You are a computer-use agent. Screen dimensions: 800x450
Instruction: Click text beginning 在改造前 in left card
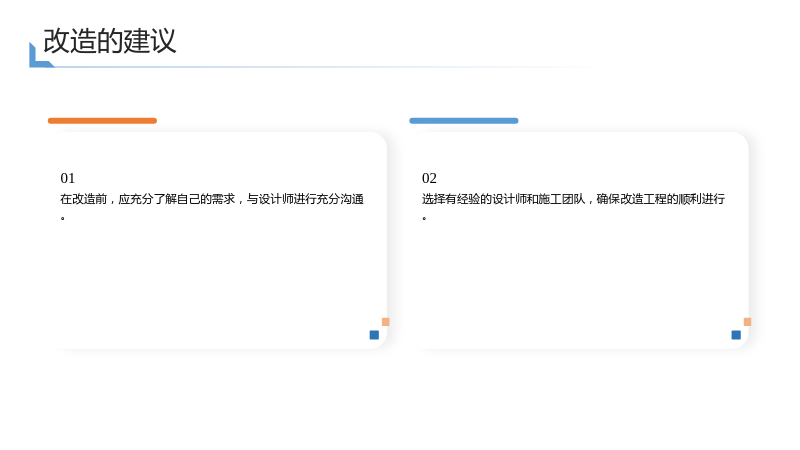[x=212, y=199]
